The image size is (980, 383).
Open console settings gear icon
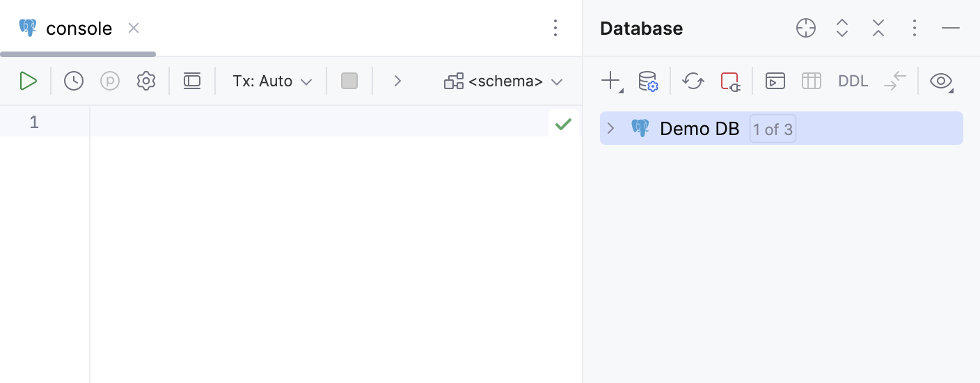145,81
